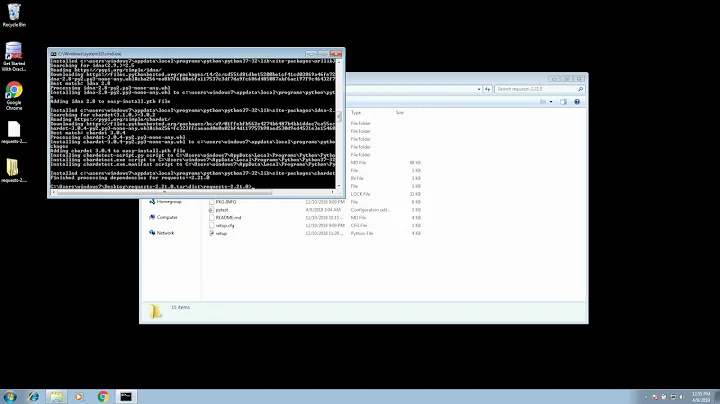
Task: Open the volume speaker icon in tray
Action: click(682, 397)
